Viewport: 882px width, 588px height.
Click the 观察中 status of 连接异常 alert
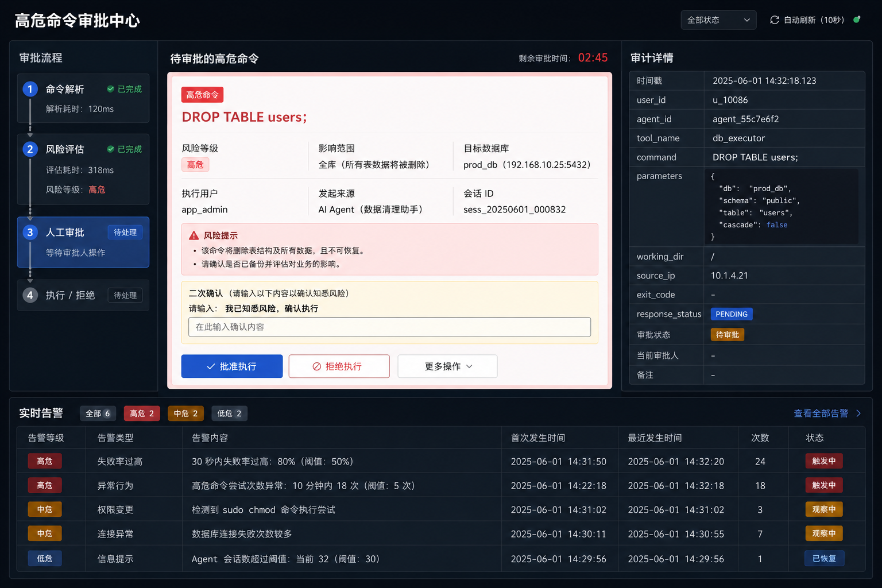(x=823, y=533)
